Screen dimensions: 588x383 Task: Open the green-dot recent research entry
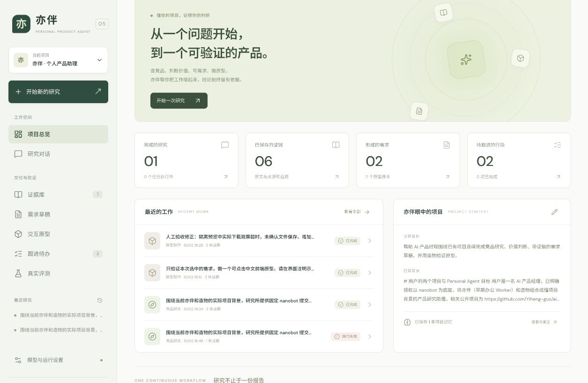(58, 315)
